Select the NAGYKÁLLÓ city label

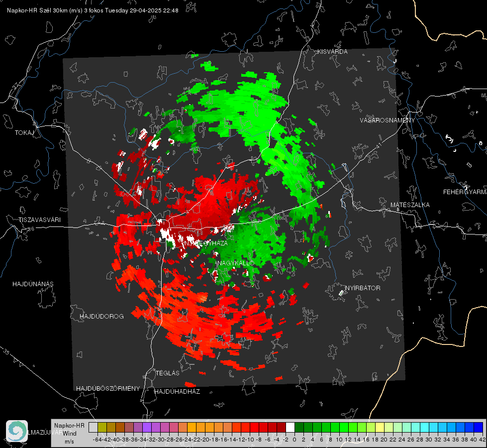pyautogui.click(x=236, y=263)
